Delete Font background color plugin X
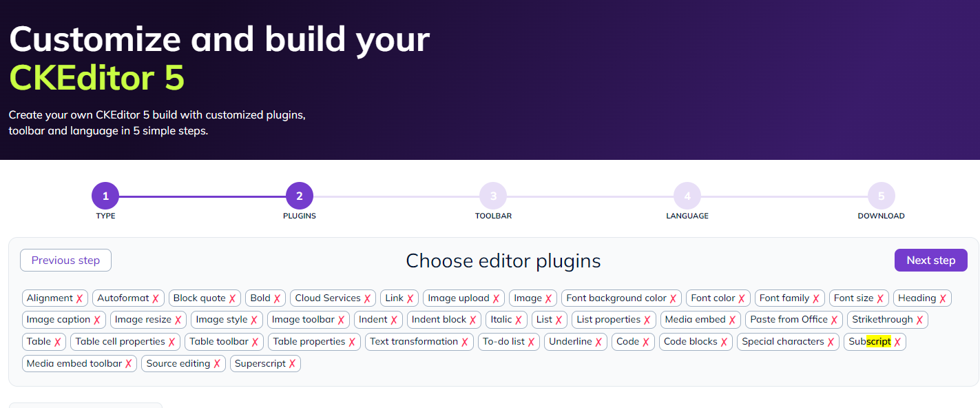 (x=674, y=298)
